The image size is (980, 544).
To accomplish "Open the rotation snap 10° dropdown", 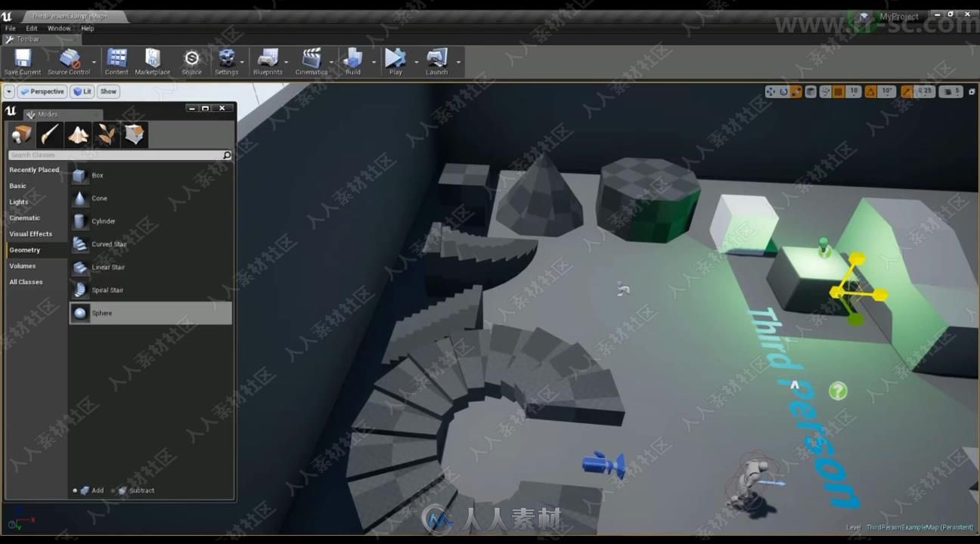I will [887, 91].
